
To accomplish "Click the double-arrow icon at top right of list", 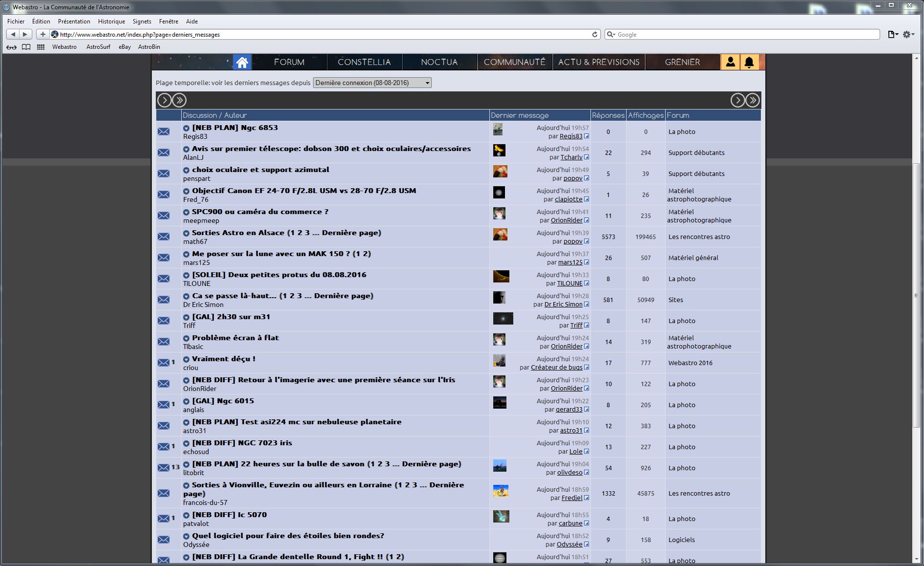I will coord(753,100).
